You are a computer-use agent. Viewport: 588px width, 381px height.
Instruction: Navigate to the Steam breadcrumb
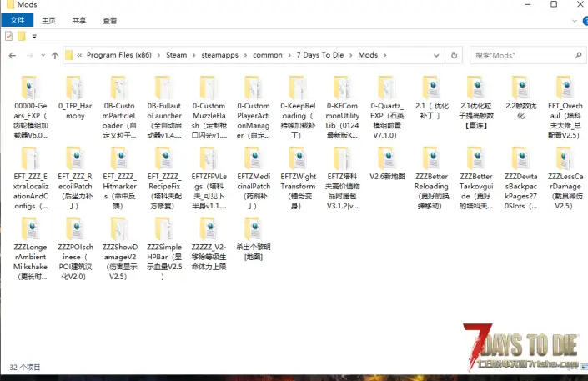coord(176,55)
